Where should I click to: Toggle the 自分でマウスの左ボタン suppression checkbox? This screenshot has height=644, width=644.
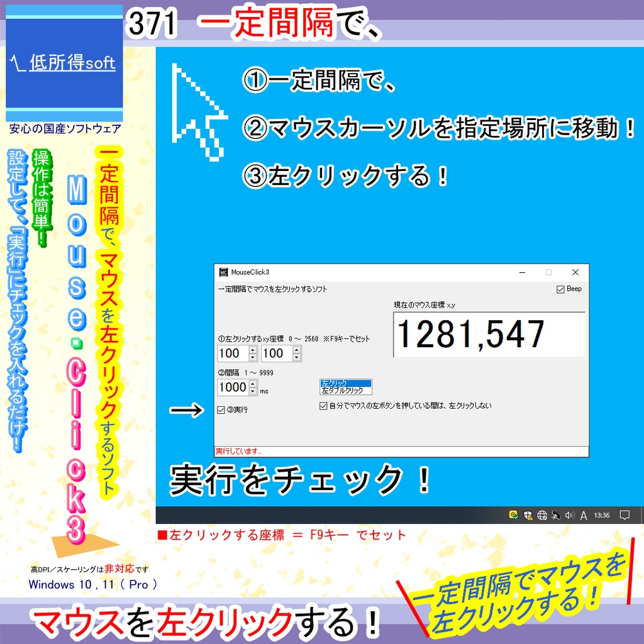(x=323, y=406)
